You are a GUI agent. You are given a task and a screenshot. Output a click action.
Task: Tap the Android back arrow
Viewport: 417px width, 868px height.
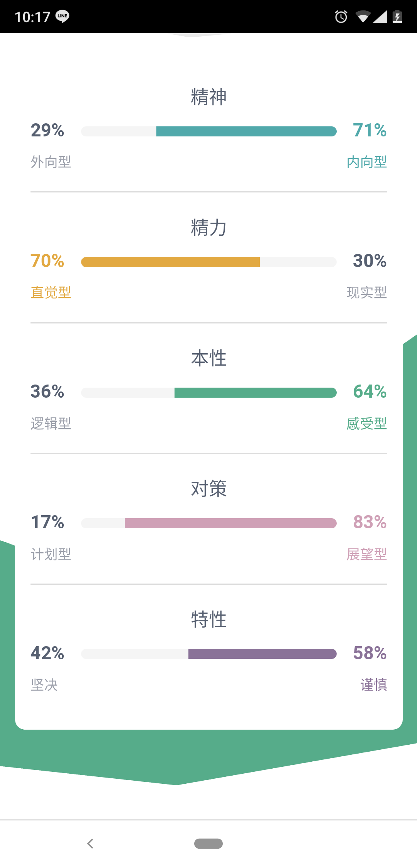(x=90, y=844)
